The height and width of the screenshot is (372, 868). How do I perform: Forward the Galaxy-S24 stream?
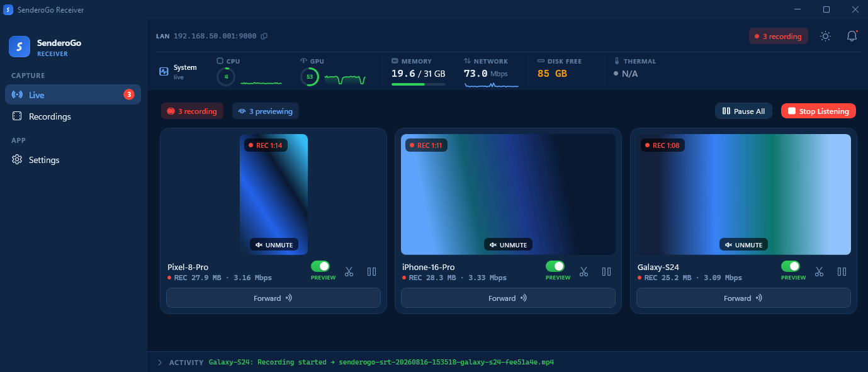point(743,298)
